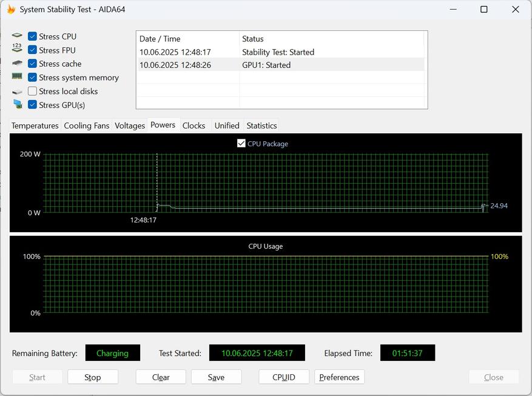Uncheck the Stress CPU checkbox
The width and height of the screenshot is (532, 396).
pyautogui.click(x=32, y=36)
